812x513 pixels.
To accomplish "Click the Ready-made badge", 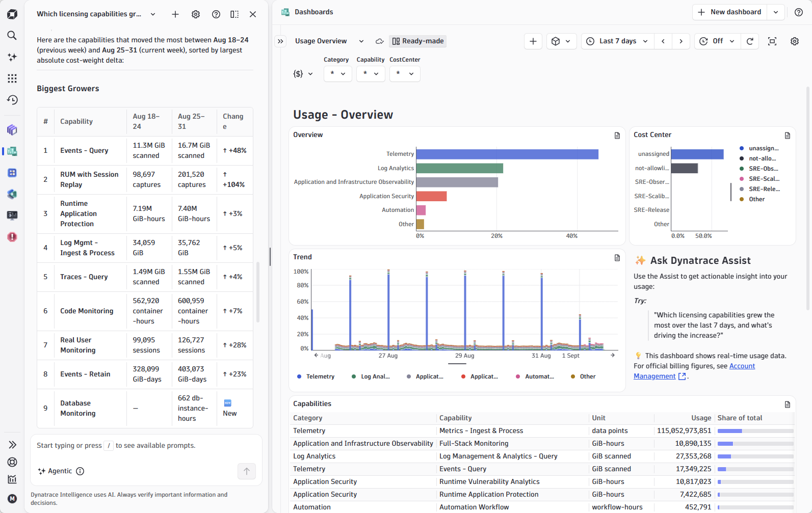I will click(x=417, y=41).
